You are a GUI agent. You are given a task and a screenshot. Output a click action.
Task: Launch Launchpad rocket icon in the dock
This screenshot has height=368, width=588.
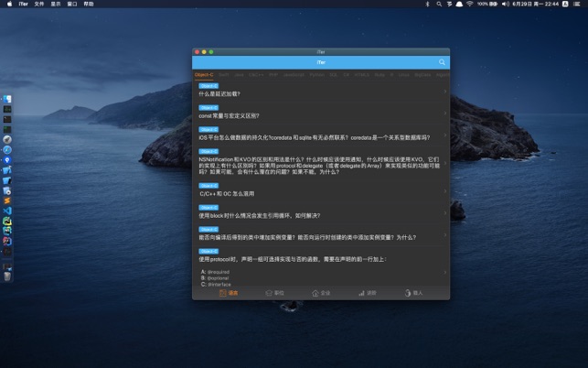pos(7,140)
